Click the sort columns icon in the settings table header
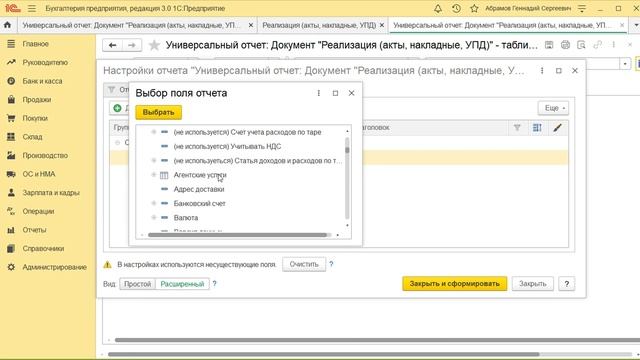The height and width of the screenshot is (360, 640). tap(537, 128)
